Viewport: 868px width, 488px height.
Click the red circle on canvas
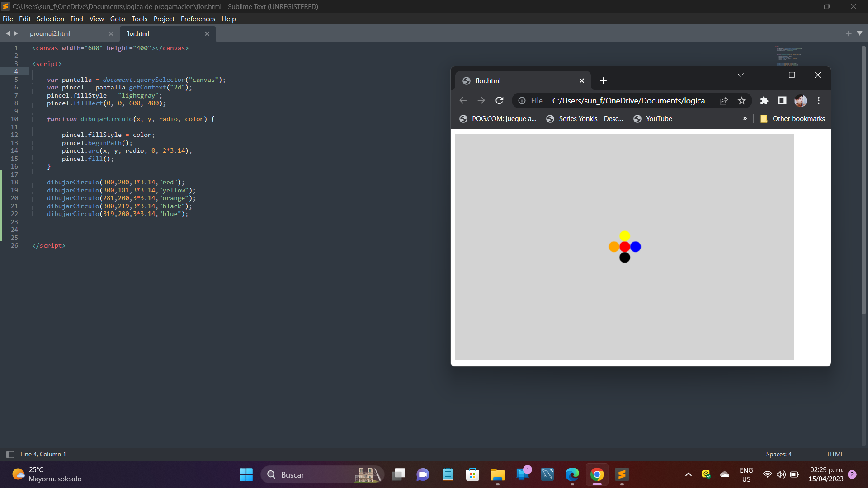pos(625,247)
